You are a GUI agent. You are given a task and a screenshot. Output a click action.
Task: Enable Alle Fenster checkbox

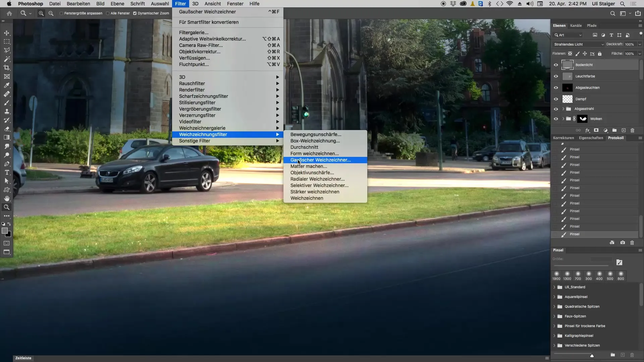tap(108, 13)
